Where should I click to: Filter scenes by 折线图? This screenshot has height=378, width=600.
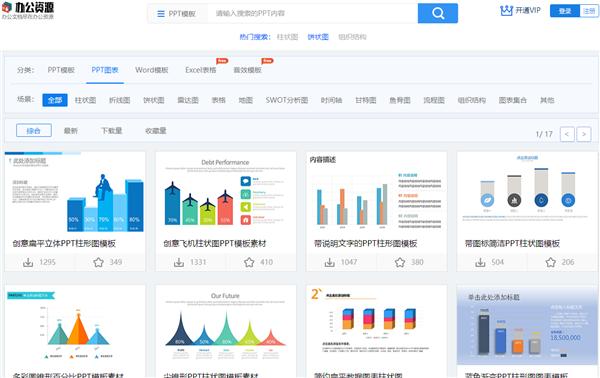119,100
